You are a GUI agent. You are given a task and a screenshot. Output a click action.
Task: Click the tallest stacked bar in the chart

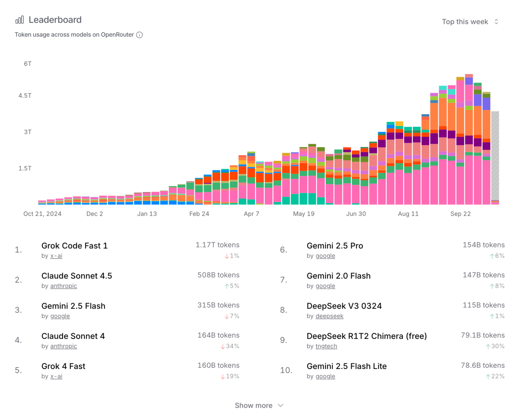coord(469,140)
